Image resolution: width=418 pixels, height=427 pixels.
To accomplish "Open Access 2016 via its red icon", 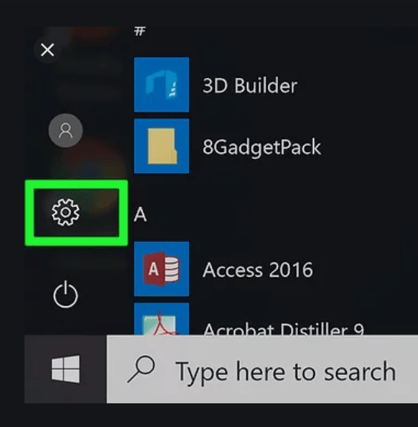I will pos(161,269).
